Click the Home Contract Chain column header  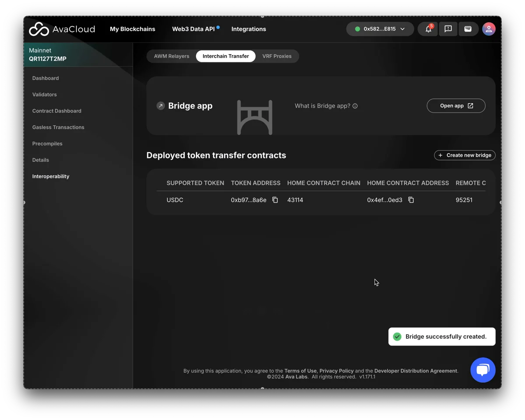(x=324, y=183)
